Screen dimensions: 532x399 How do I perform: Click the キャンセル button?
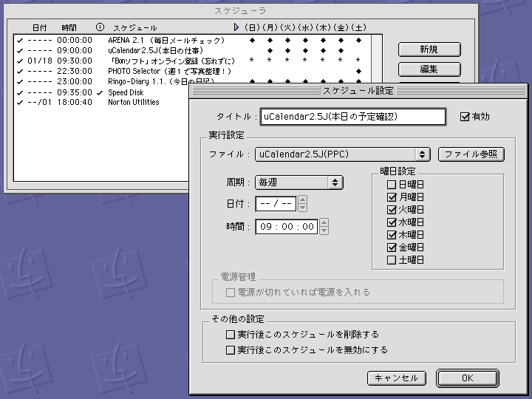(x=396, y=378)
